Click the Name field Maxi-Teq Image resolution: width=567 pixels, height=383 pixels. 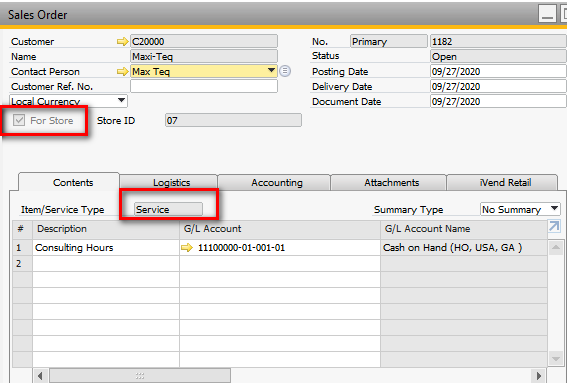(204, 56)
